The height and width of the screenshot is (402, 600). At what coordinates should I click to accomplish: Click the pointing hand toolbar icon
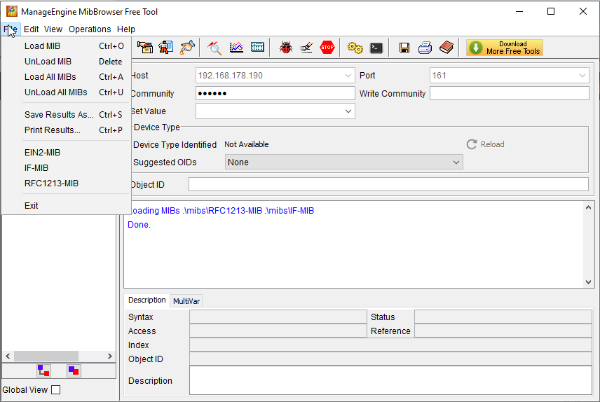point(187,47)
